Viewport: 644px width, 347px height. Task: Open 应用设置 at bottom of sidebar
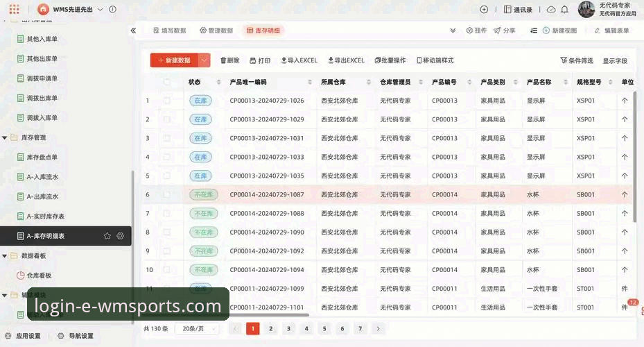pyautogui.click(x=24, y=336)
